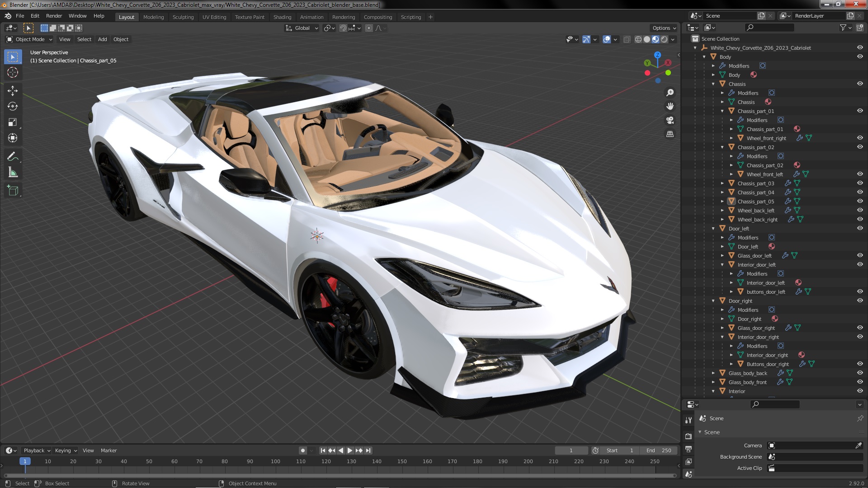868x488 pixels.
Task: Switch to material preview shading
Action: 656,39
